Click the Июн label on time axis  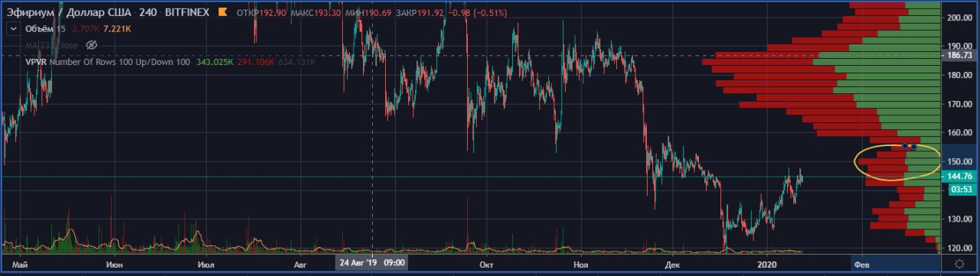point(114,264)
